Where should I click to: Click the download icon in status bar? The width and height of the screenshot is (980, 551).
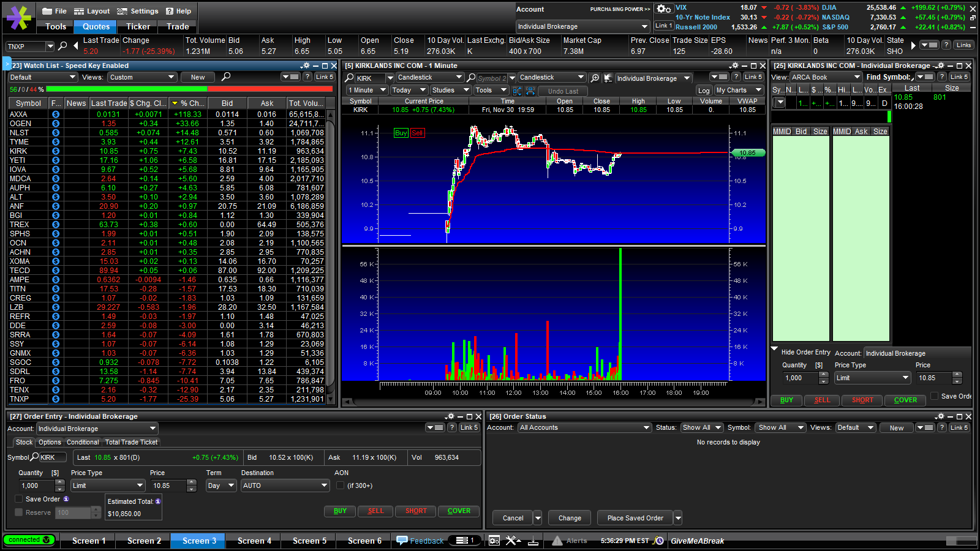tap(533, 541)
